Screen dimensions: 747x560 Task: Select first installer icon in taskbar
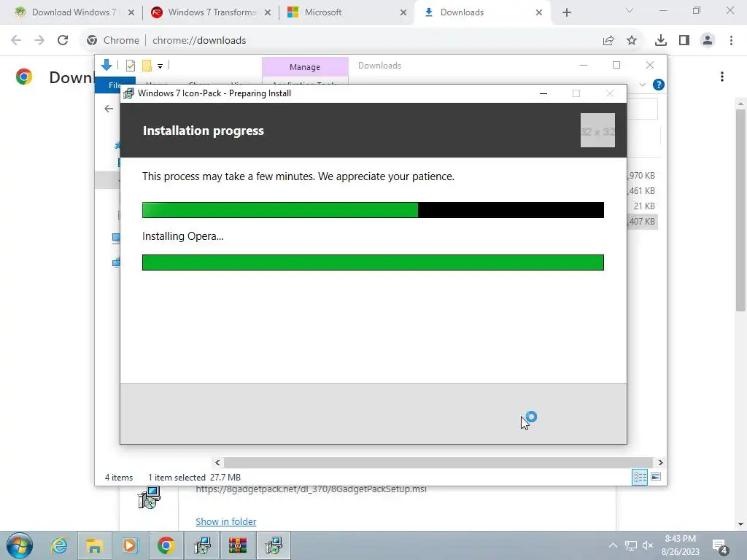[x=202, y=545]
